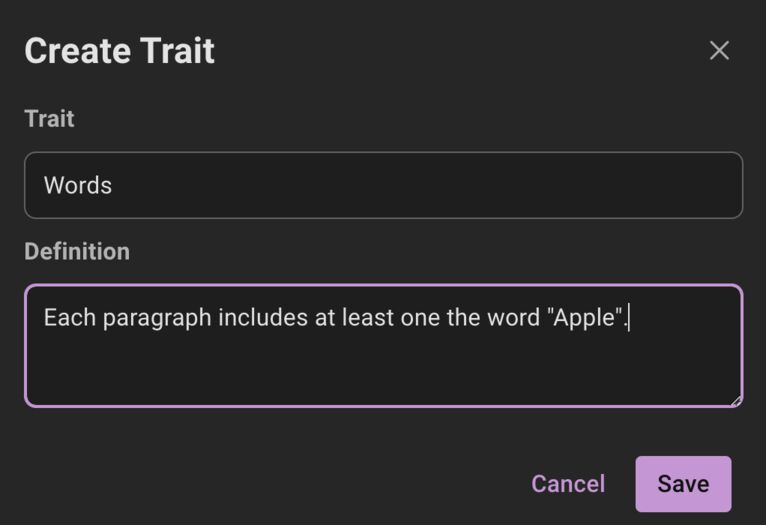Image resolution: width=766 pixels, height=525 pixels.
Task: Focus the Trait name input field
Action: tap(383, 185)
